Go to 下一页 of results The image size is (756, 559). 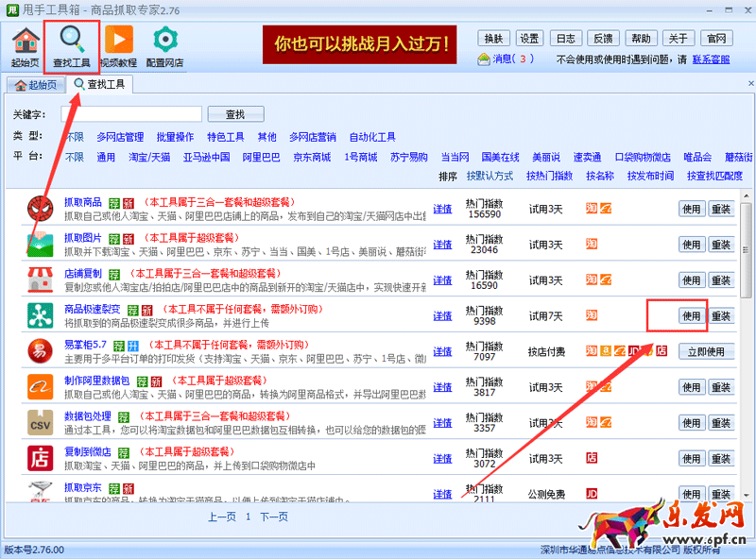click(x=273, y=517)
